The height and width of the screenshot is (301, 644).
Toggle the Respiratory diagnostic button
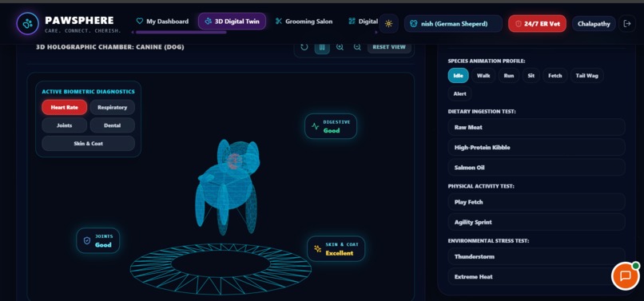click(x=112, y=107)
